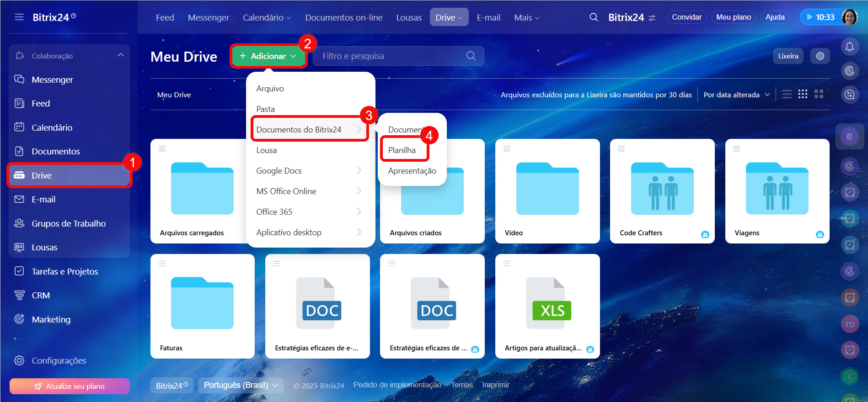Switch to large tile view
The width and height of the screenshot is (868, 402).
point(819,95)
